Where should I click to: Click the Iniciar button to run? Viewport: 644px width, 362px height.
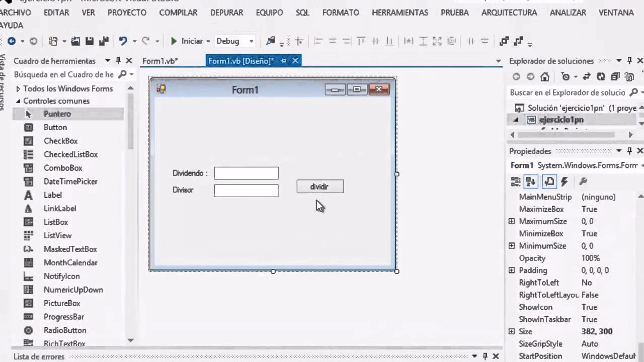click(x=187, y=41)
